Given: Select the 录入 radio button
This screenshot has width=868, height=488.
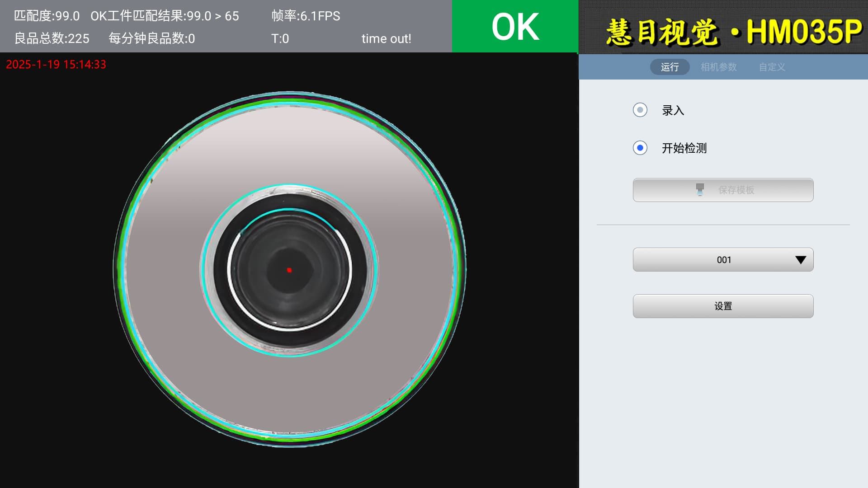Looking at the screenshot, I should 640,110.
